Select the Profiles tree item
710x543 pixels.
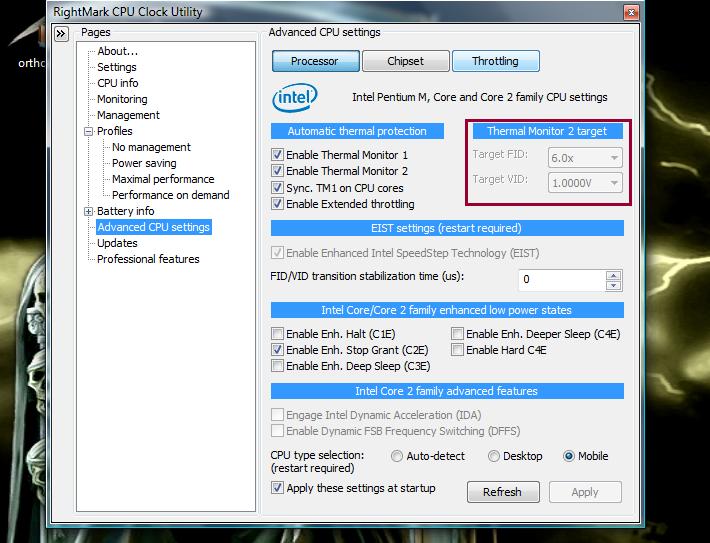tap(115, 131)
